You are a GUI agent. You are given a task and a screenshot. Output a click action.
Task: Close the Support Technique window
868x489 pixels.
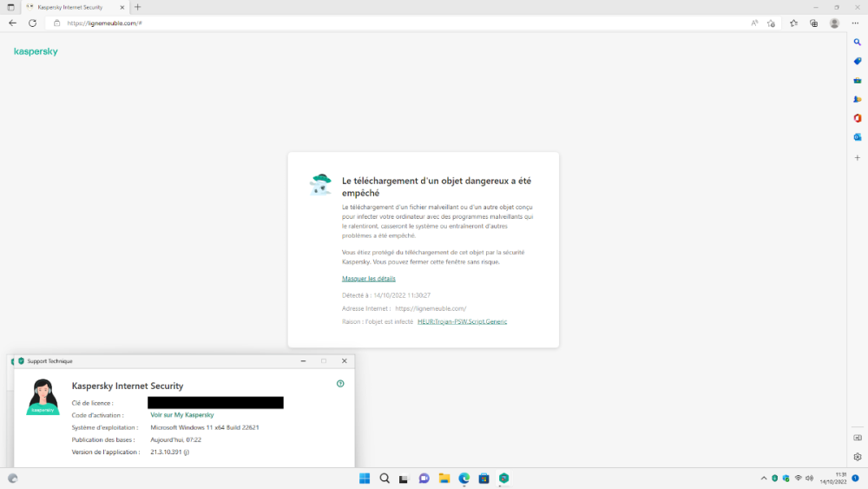(345, 361)
